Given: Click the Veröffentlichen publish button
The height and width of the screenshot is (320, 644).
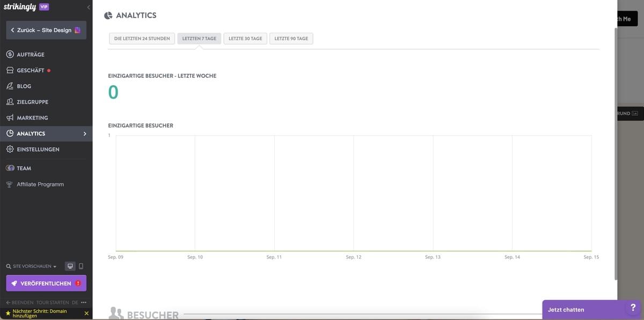Looking at the screenshot, I should (x=46, y=282).
